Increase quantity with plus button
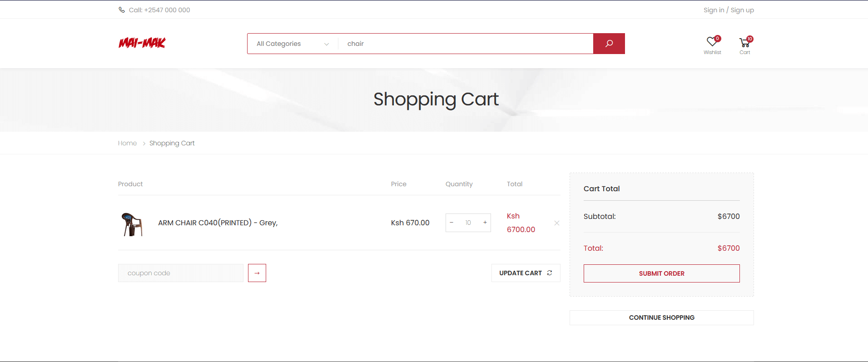Screen dimensions: 868x362 click(485, 223)
